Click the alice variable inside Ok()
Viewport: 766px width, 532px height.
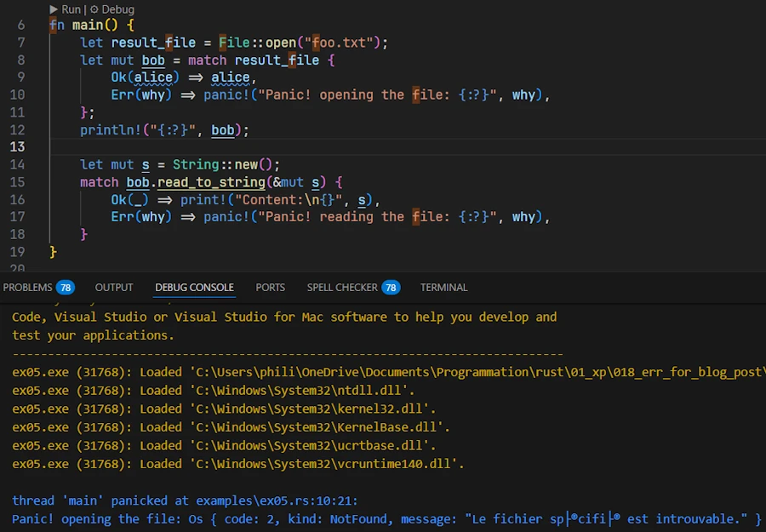pyautogui.click(x=153, y=77)
